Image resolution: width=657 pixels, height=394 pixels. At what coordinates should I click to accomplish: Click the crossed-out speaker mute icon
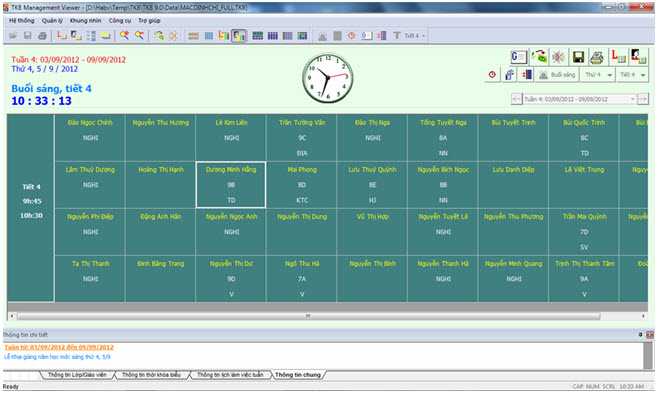click(558, 57)
